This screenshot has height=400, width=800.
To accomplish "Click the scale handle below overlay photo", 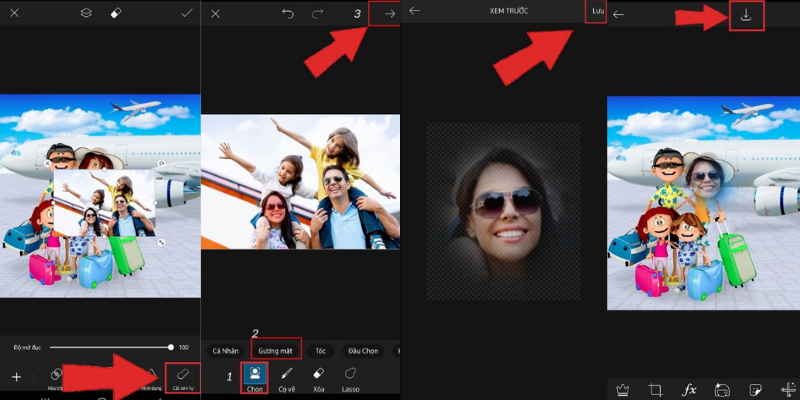I will (162, 242).
